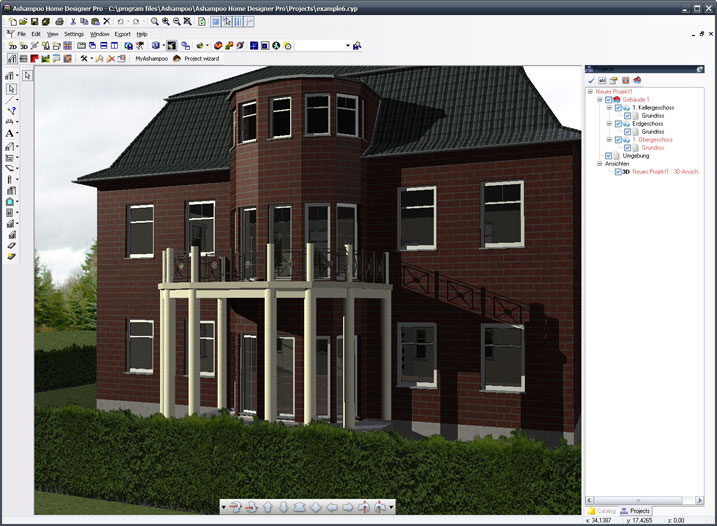
Task: Switch to 2D view mode icon
Action: (12, 46)
